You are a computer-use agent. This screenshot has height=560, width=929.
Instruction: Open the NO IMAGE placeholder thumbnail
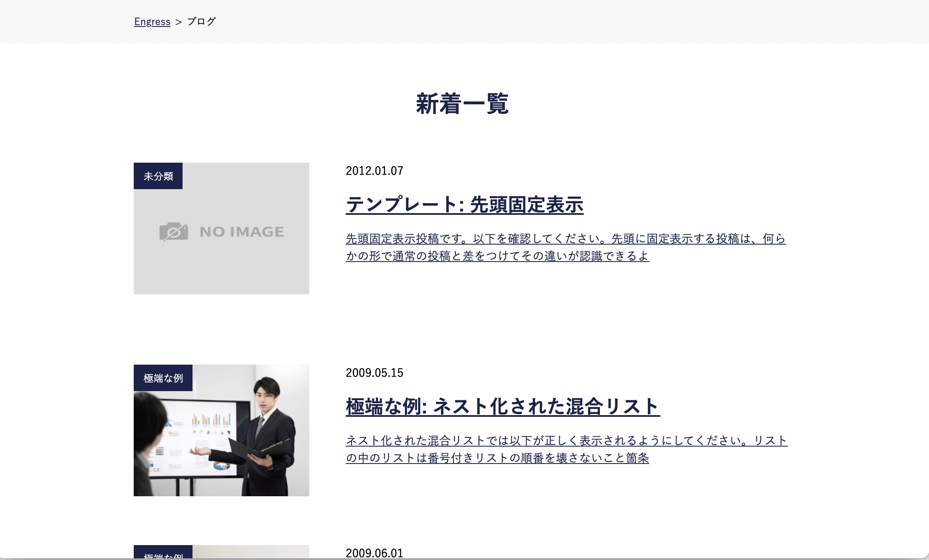click(221, 269)
